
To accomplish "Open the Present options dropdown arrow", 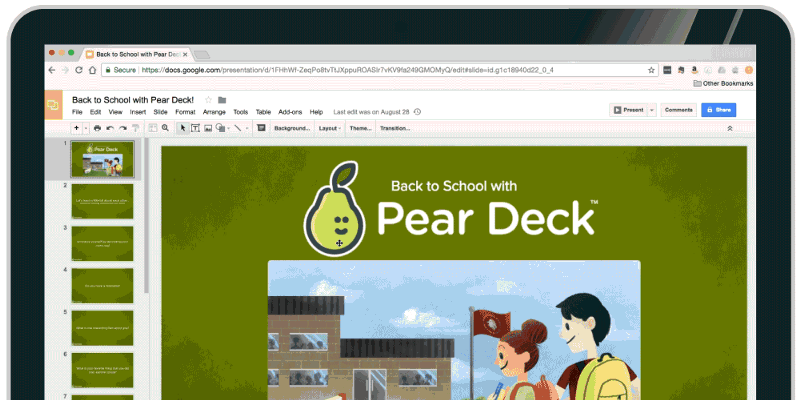I will coord(652,110).
